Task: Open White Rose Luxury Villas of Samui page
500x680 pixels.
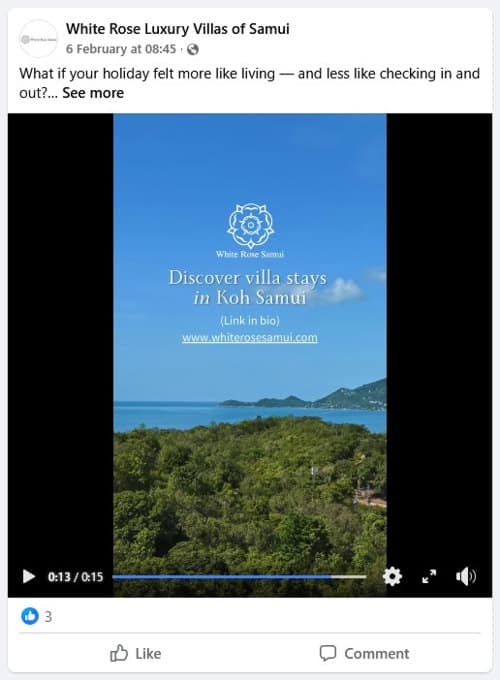Action: point(177,29)
